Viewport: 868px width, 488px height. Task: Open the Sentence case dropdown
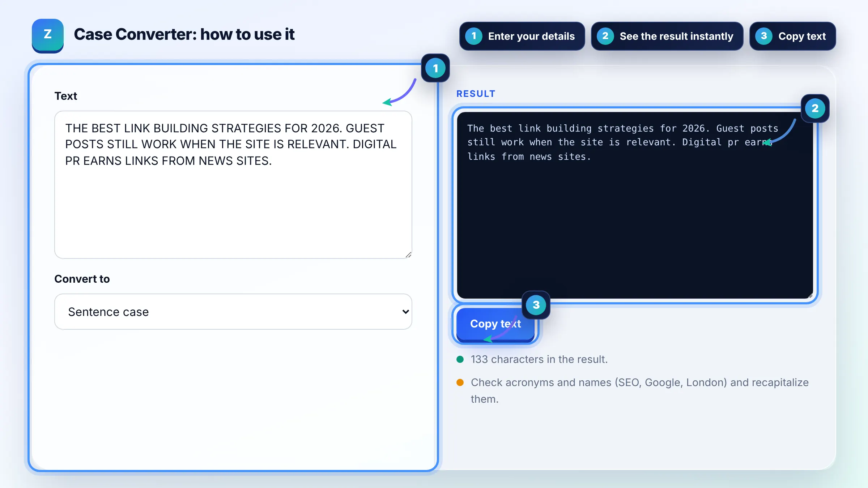tap(233, 312)
